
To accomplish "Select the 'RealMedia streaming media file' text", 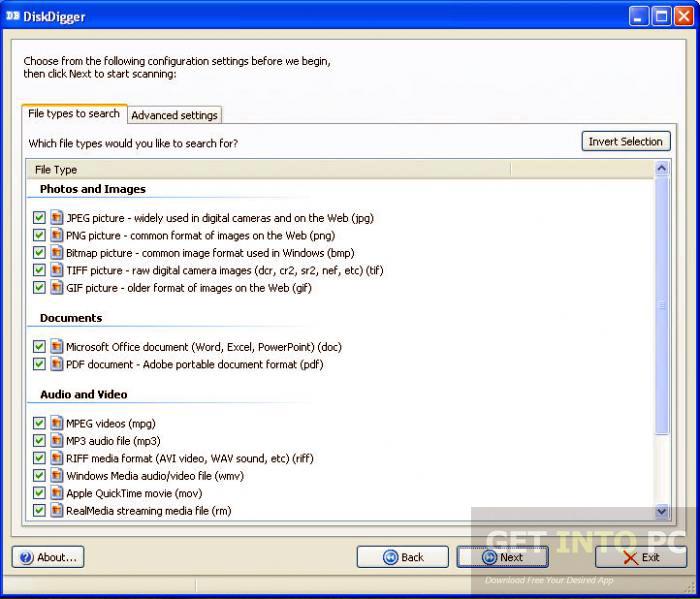I will pyautogui.click(x=149, y=510).
